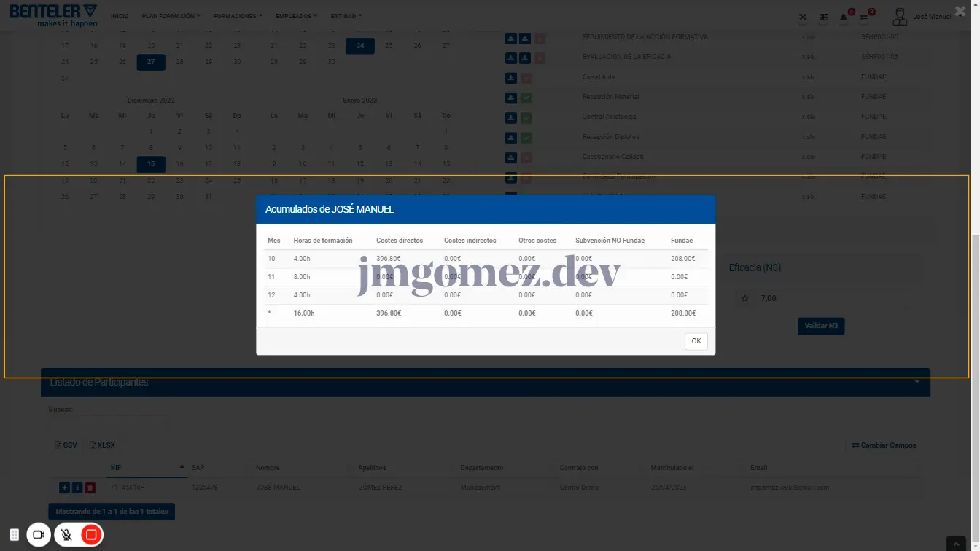Click the info icon in participant row

[x=77, y=488]
